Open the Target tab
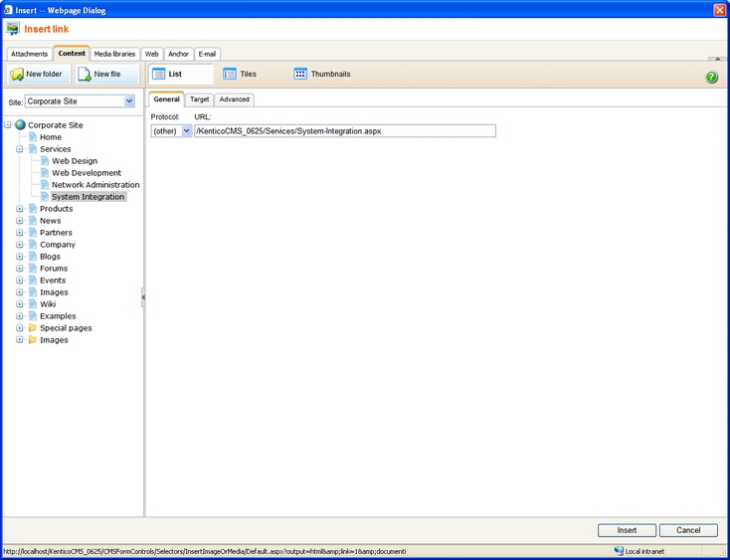Viewport: 730px width, 560px height. [199, 99]
